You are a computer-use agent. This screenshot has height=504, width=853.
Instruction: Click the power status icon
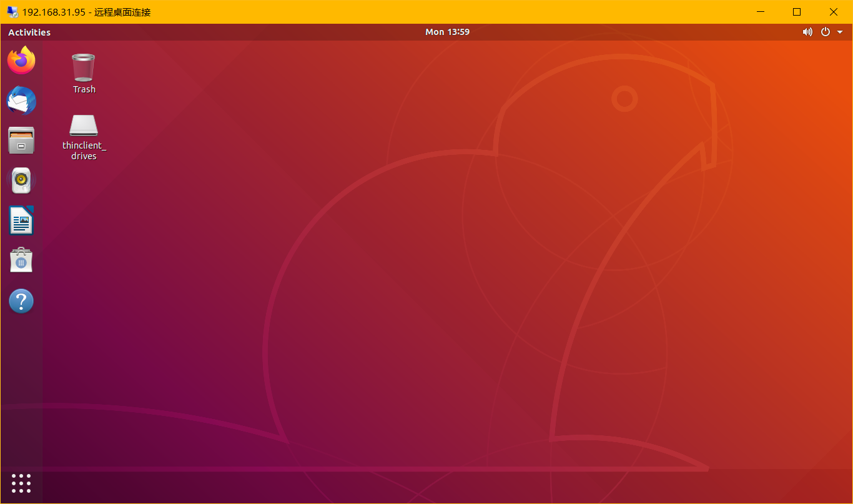pos(824,32)
